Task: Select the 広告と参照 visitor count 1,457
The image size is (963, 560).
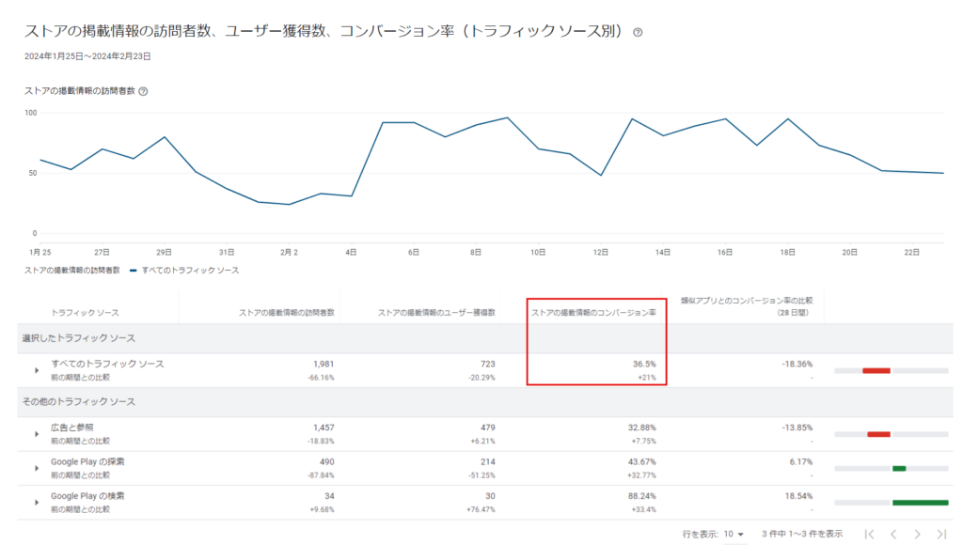Action: 324,428
